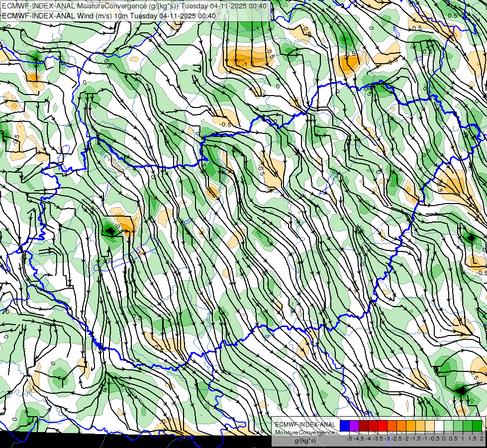Select the pale peach swatch between -1 and -0.5
The height and width of the screenshot is (448, 487).
(x=430, y=426)
